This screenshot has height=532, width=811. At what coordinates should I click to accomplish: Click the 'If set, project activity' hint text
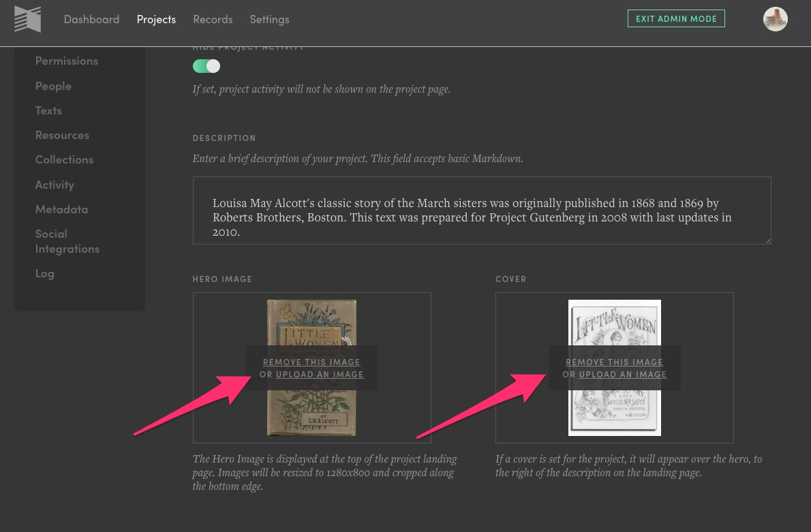pyautogui.click(x=321, y=89)
